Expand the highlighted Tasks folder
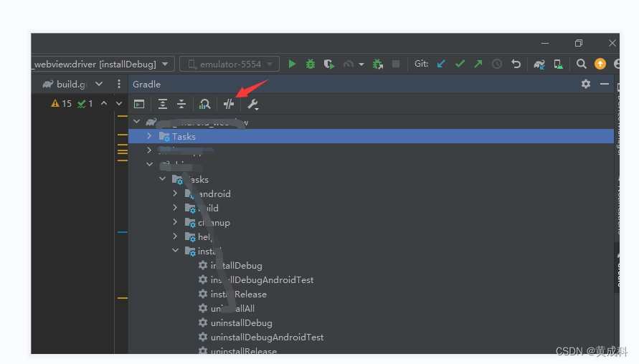 [149, 136]
